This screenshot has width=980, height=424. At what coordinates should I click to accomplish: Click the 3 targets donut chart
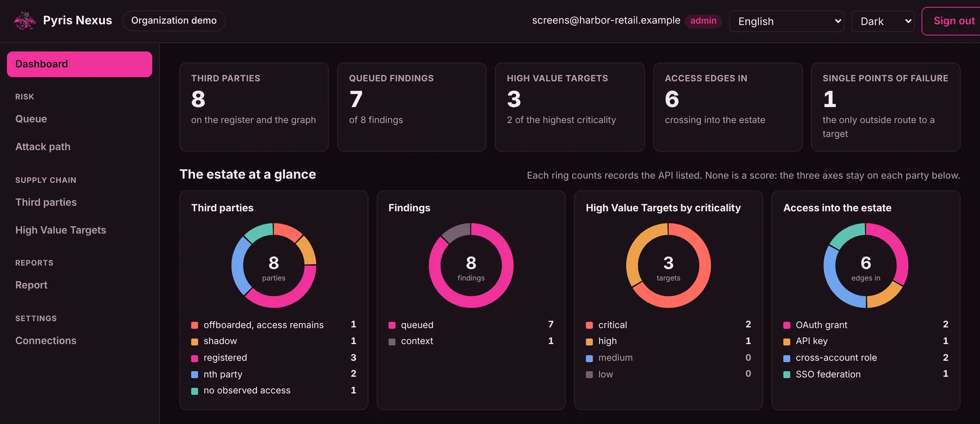(x=669, y=265)
